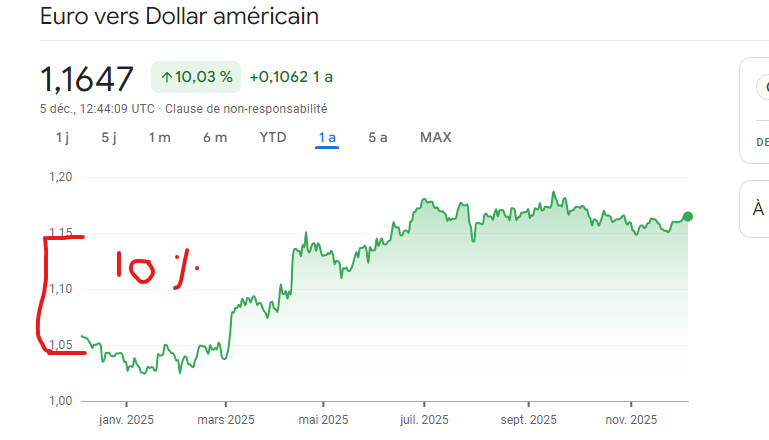Click the "mars 2025" x-axis label

227,420
